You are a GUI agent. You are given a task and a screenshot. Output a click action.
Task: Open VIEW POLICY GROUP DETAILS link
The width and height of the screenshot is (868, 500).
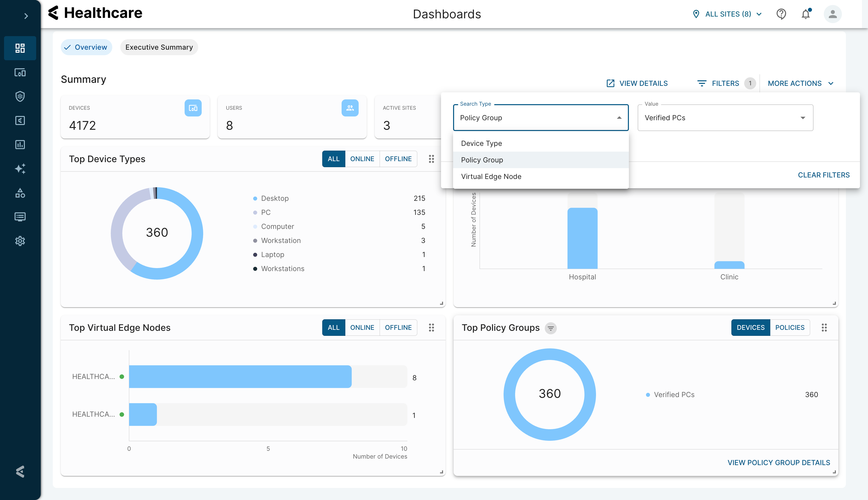coord(778,463)
